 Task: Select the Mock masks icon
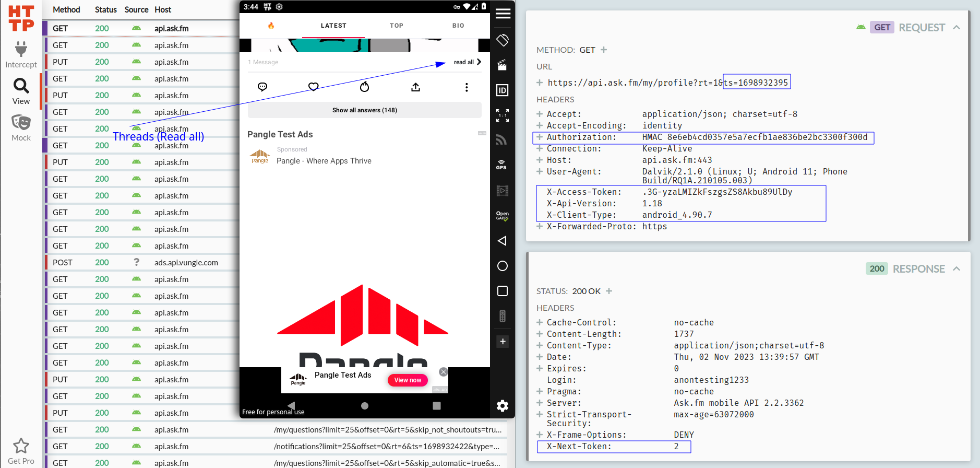point(21,123)
